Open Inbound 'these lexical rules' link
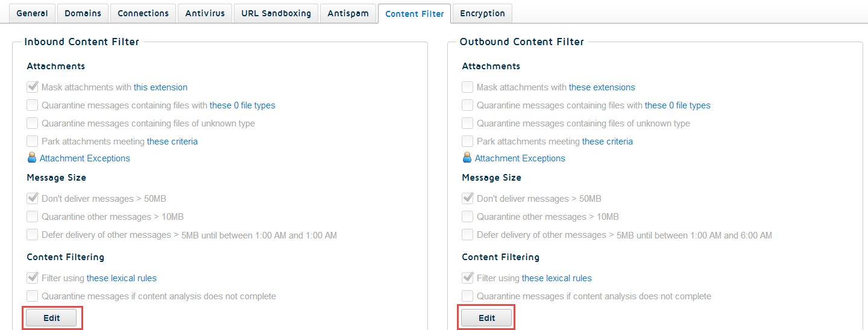 click(122, 278)
